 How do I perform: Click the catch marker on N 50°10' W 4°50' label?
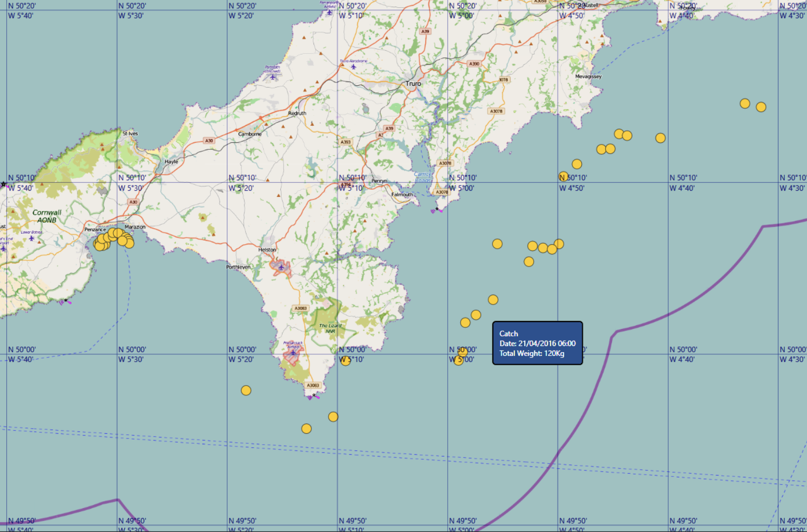563,176
